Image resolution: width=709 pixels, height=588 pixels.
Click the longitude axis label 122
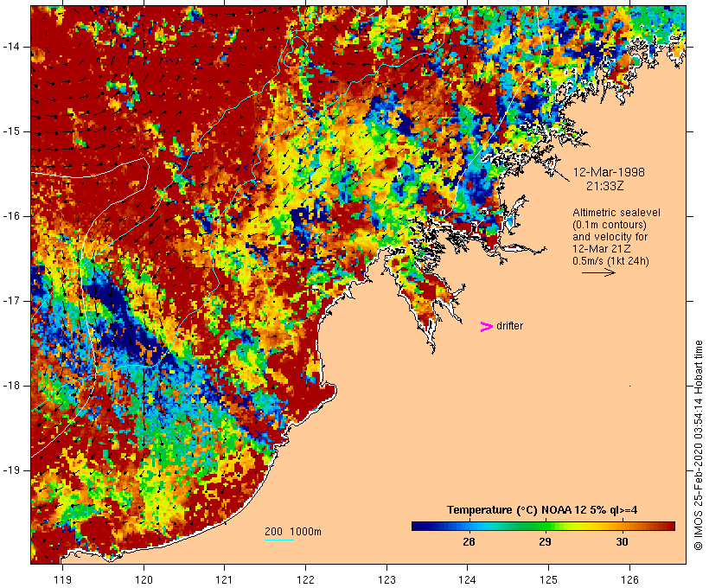pyautogui.click(x=306, y=579)
